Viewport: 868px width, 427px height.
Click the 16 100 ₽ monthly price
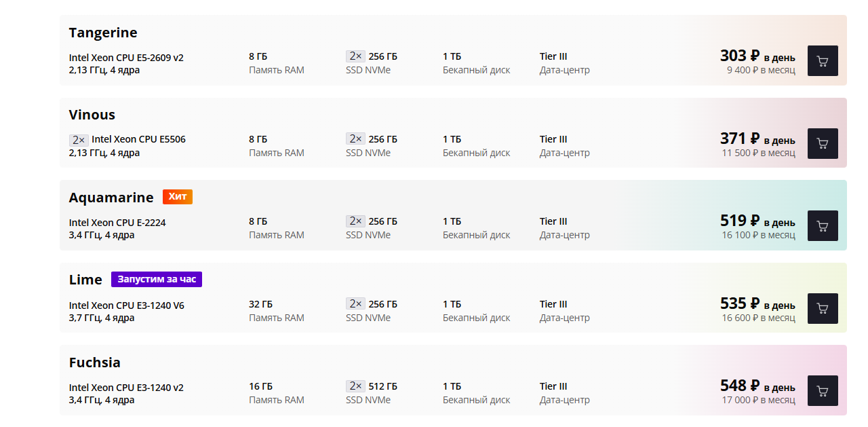[x=758, y=235]
